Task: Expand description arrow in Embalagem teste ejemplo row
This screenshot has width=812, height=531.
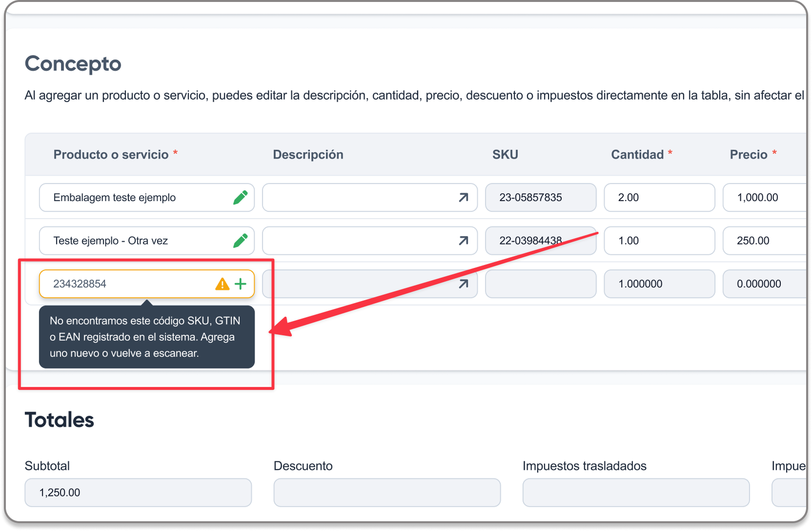Action: (x=463, y=198)
